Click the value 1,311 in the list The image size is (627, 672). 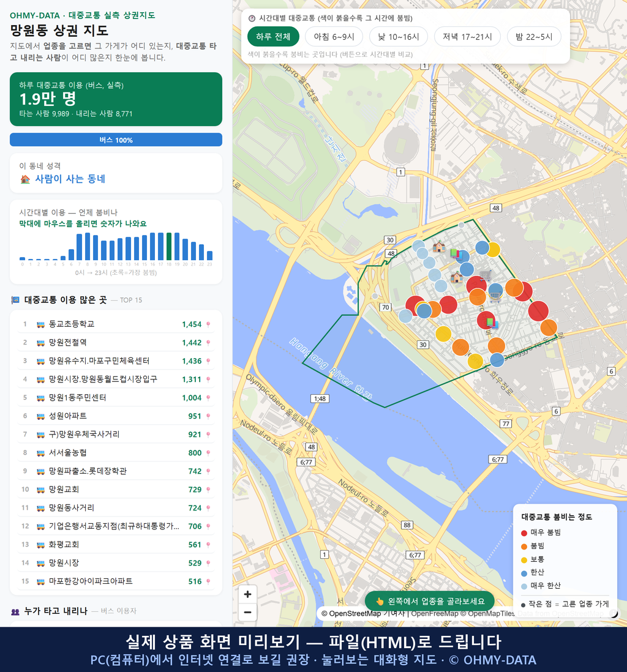(x=192, y=379)
